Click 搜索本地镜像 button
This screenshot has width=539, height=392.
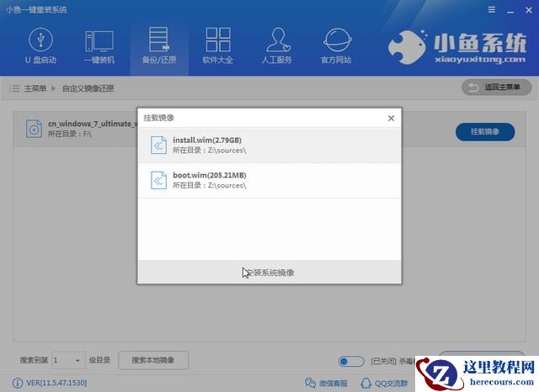[153, 360]
